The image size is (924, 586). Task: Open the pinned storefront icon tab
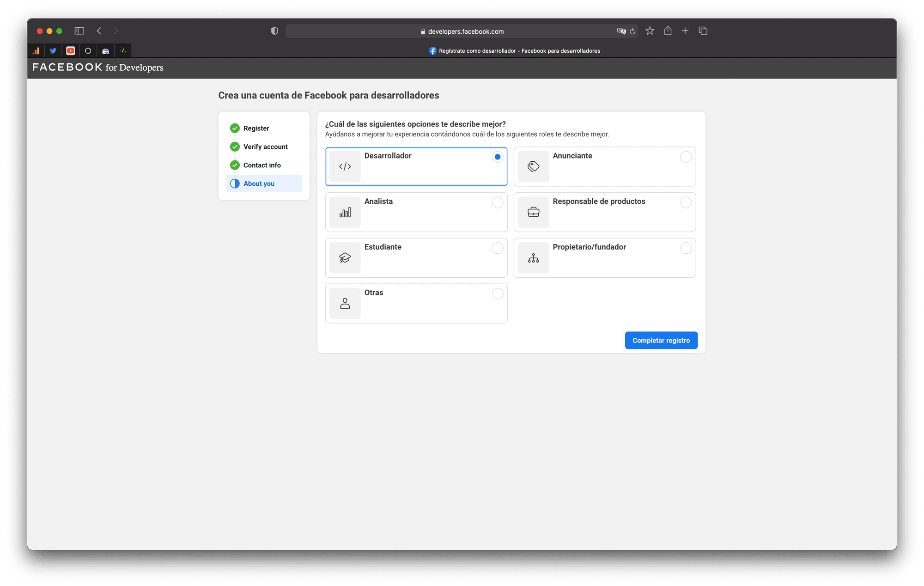tap(106, 51)
